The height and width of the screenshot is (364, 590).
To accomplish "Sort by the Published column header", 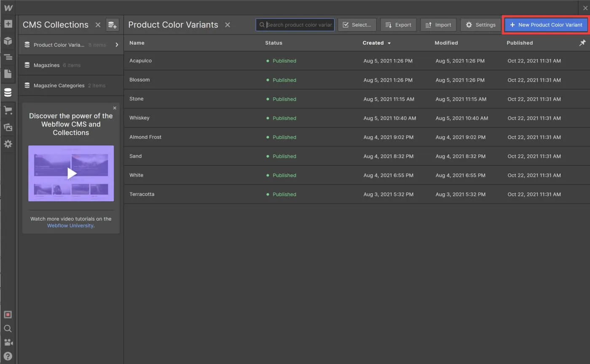I will point(520,43).
